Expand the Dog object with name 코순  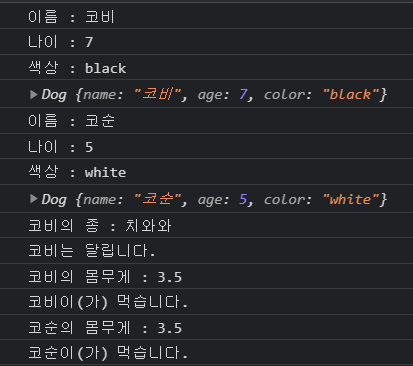(33, 199)
